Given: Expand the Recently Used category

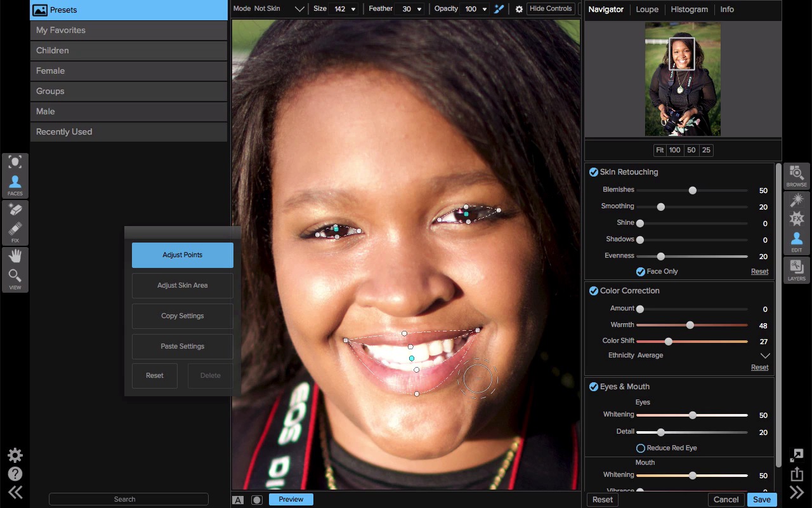Looking at the screenshot, I should (x=129, y=132).
